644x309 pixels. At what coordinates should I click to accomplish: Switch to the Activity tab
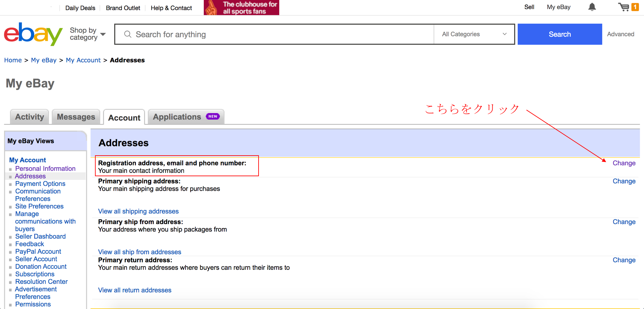click(30, 117)
